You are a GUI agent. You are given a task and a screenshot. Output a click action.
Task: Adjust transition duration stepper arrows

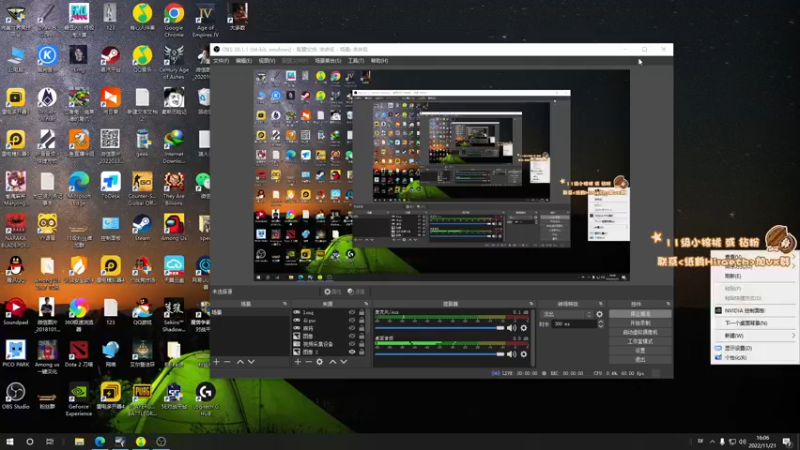(x=601, y=324)
